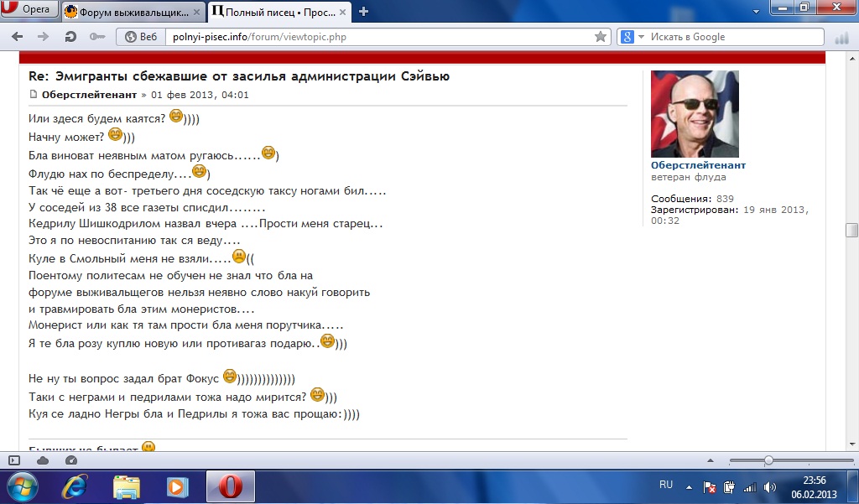
Task: Toggle the Opera panels button in status bar
Action: coord(15,460)
